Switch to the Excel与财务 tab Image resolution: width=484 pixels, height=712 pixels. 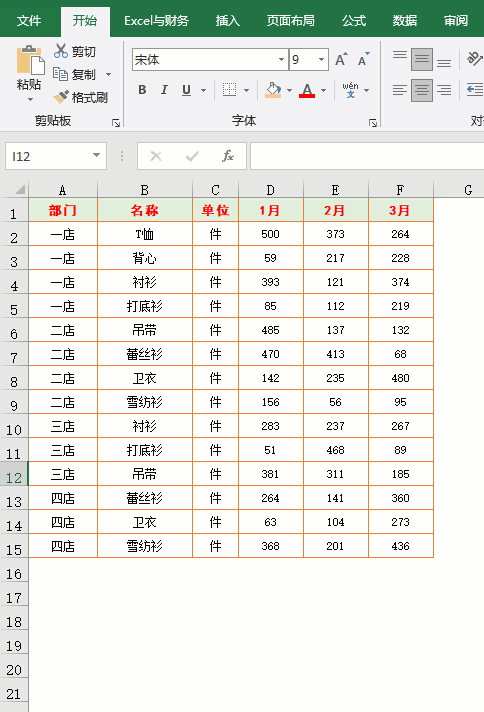click(156, 20)
